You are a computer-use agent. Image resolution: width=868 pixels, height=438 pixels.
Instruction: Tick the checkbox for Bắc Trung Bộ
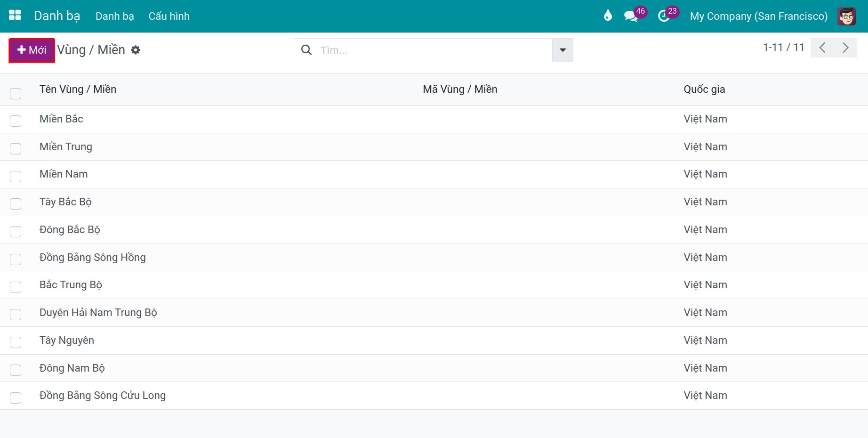pos(16,287)
